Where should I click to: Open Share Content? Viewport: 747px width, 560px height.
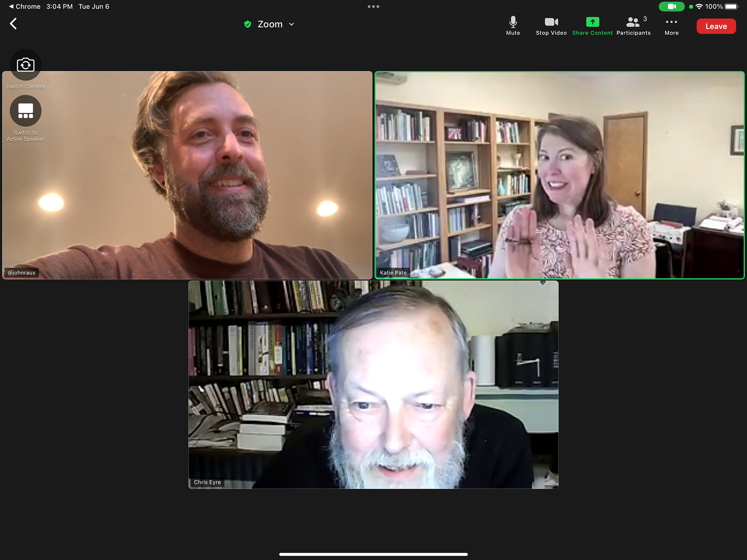tap(592, 25)
